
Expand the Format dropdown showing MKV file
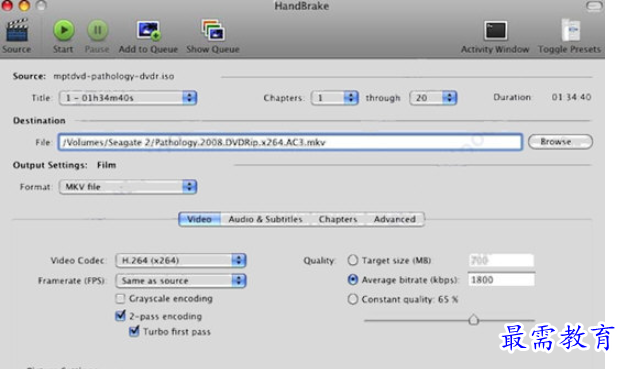[x=128, y=187]
